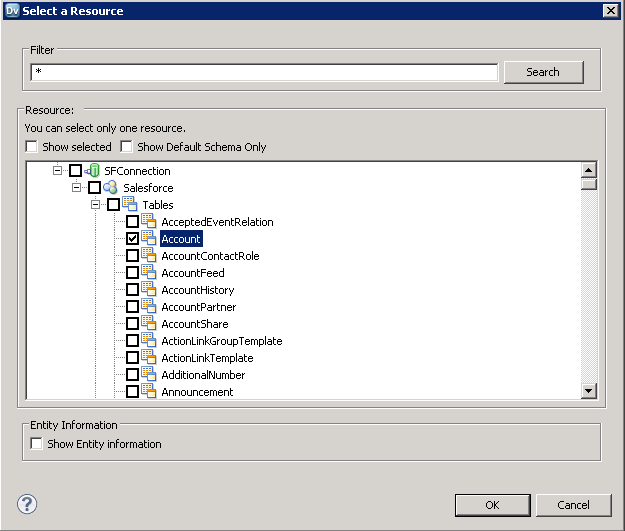Click the Salesforce schema icon
This screenshot has width=625, height=531.
tap(111, 188)
